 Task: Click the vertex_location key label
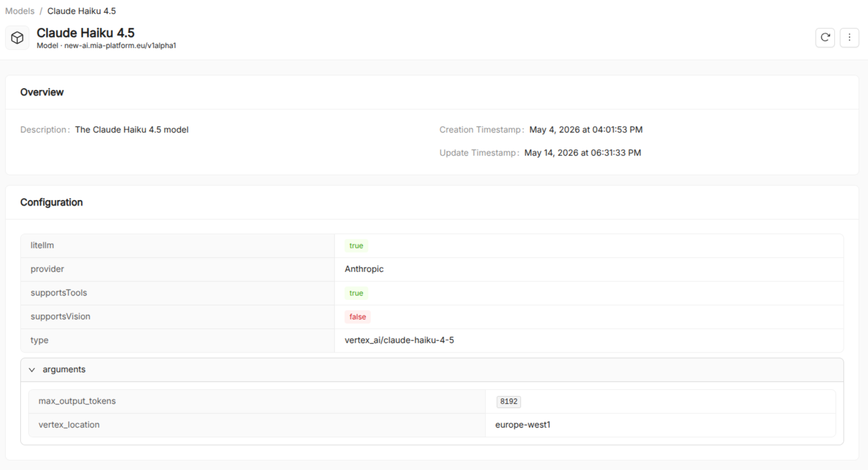(x=69, y=425)
